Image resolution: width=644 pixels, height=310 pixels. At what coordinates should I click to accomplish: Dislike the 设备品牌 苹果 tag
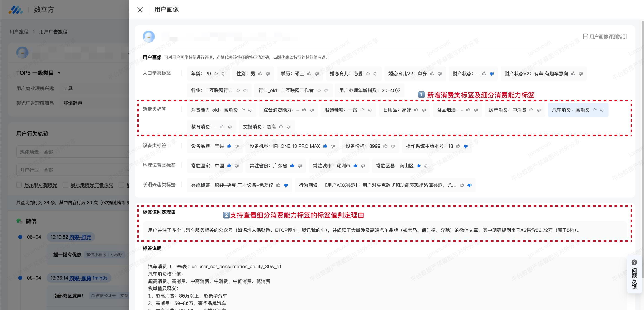pos(237,146)
